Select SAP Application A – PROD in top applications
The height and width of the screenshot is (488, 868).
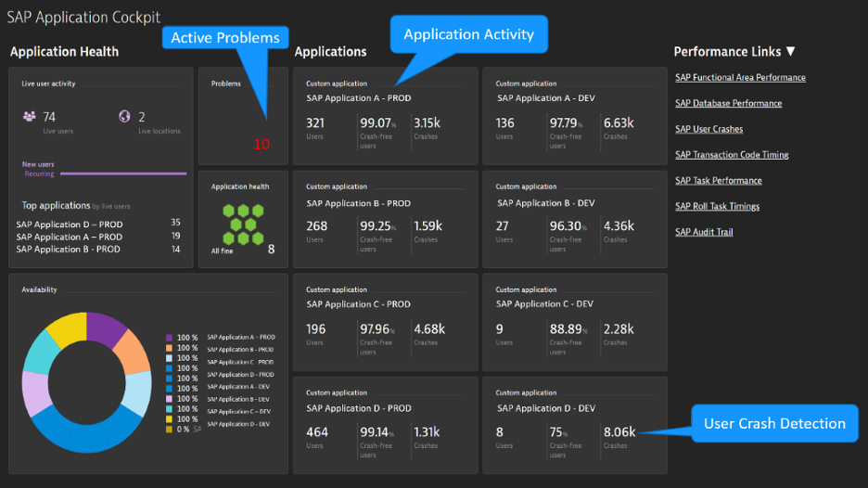point(70,238)
